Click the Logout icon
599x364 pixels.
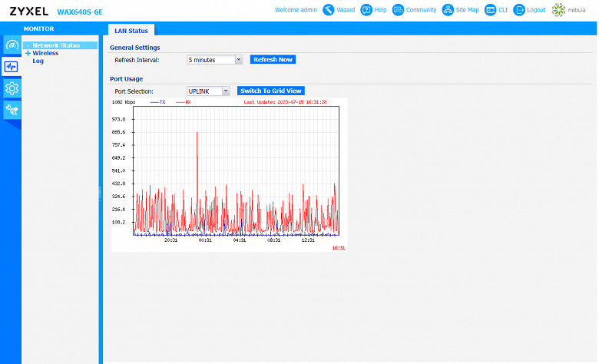click(x=519, y=10)
